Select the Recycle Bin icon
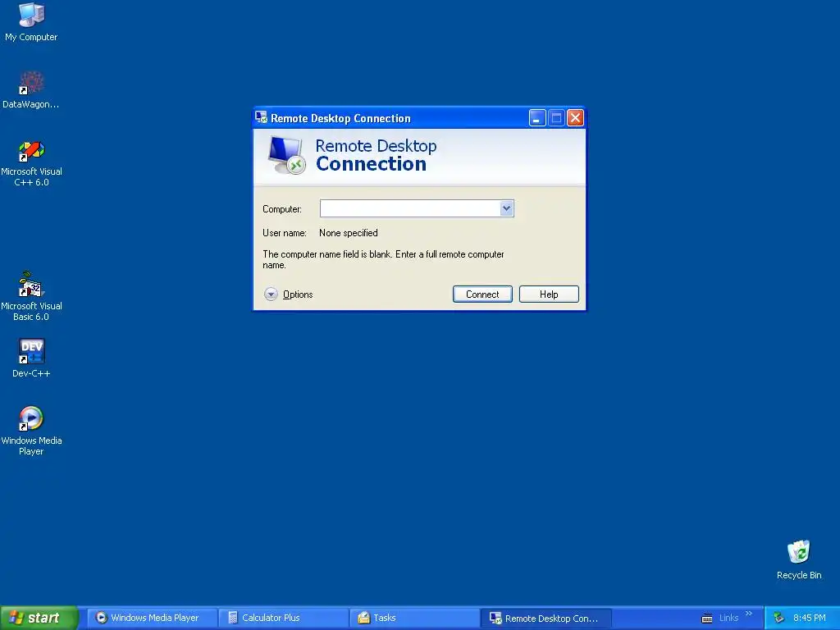840x630 pixels. 799,559
